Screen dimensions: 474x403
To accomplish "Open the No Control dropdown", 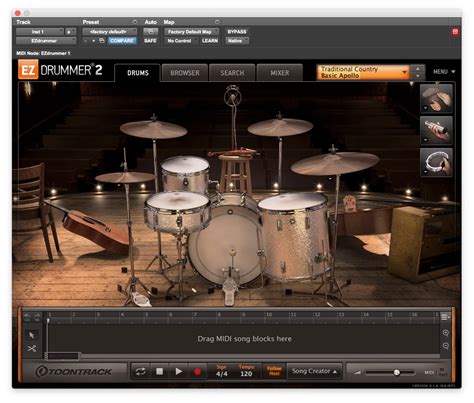I will pyautogui.click(x=181, y=41).
